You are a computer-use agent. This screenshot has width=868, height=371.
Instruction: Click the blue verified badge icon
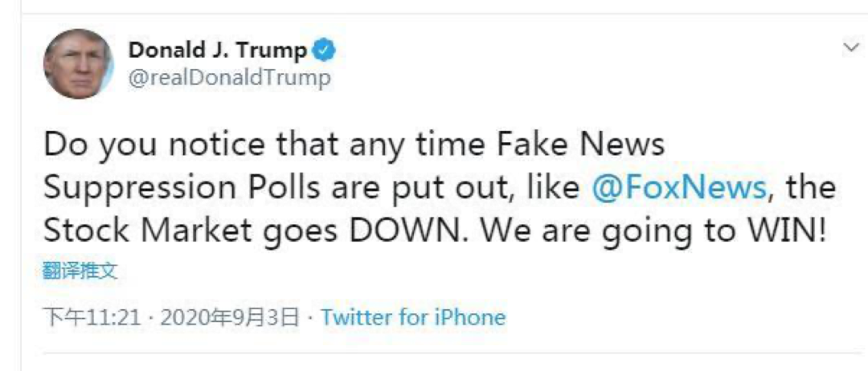[324, 51]
